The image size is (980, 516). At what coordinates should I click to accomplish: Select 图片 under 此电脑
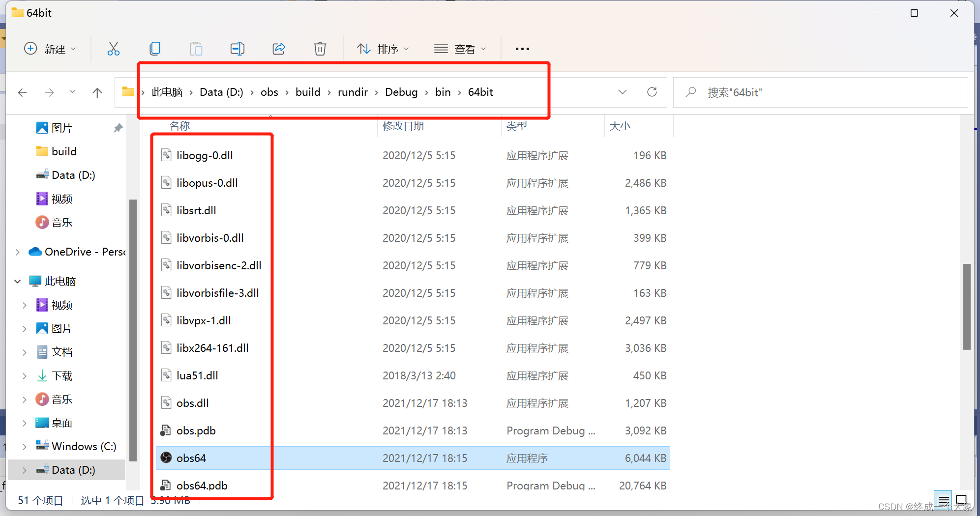[62, 328]
